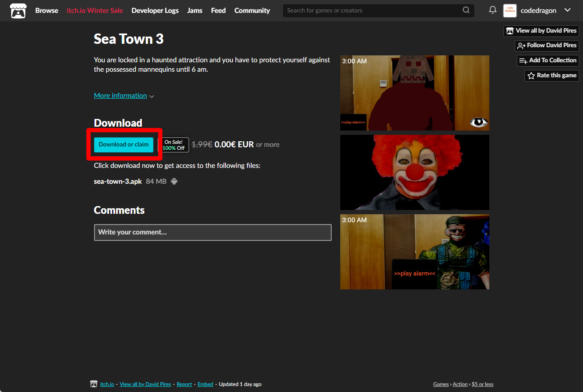Open the Embed link
The height and width of the screenshot is (392, 583).
pyautogui.click(x=205, y=384)
